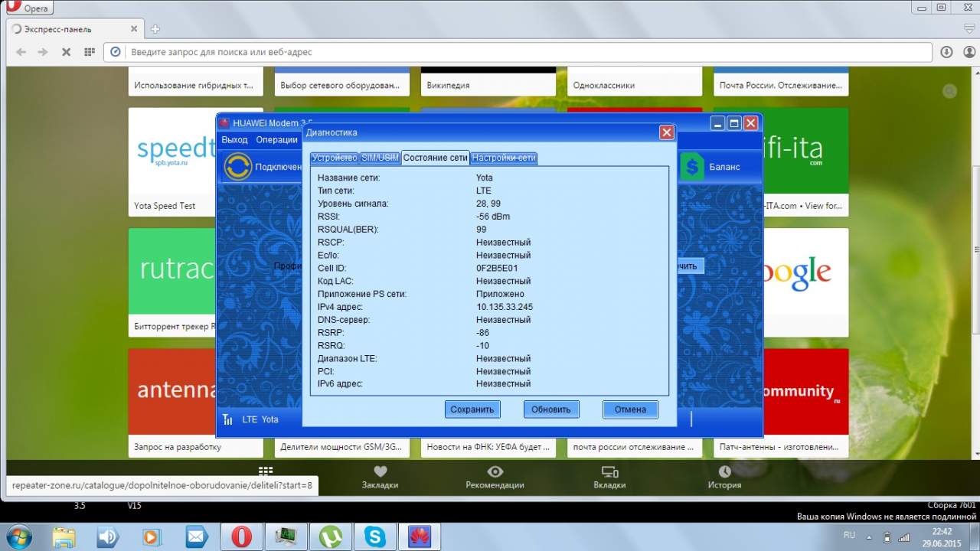Open История from the bottom bar

[x=724, y=478]
